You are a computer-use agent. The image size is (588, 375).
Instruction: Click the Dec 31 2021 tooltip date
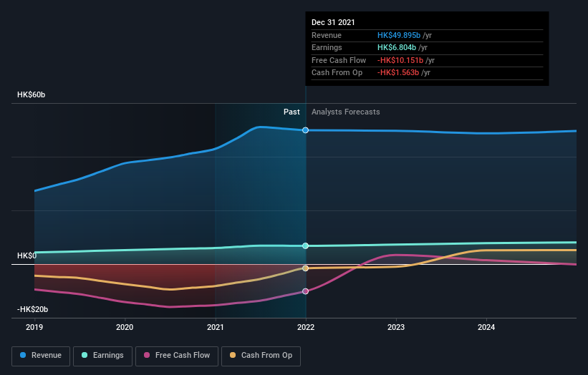[333, 22]
